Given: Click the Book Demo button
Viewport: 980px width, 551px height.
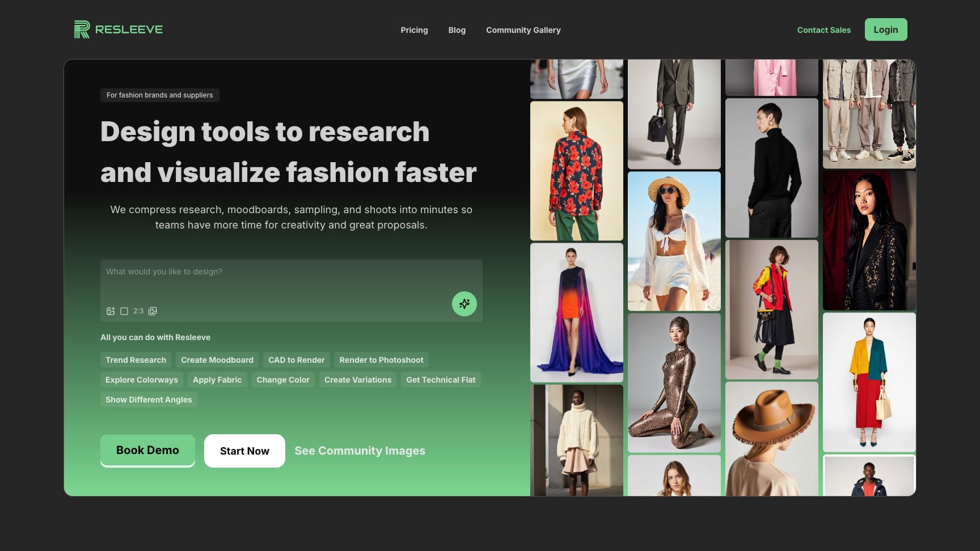Looking at the screenshot, I should click(147, 451).
